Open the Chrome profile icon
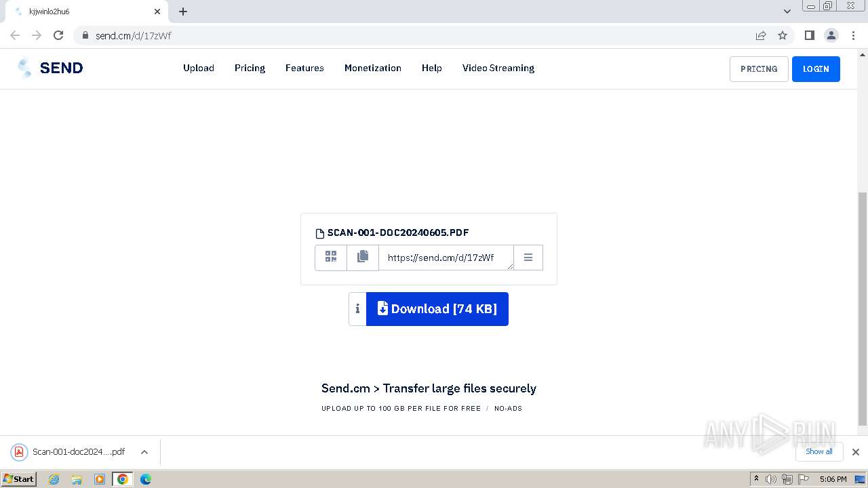Image resolution: width=868 pixels, height=488 pixels. (x=831, y=35)
